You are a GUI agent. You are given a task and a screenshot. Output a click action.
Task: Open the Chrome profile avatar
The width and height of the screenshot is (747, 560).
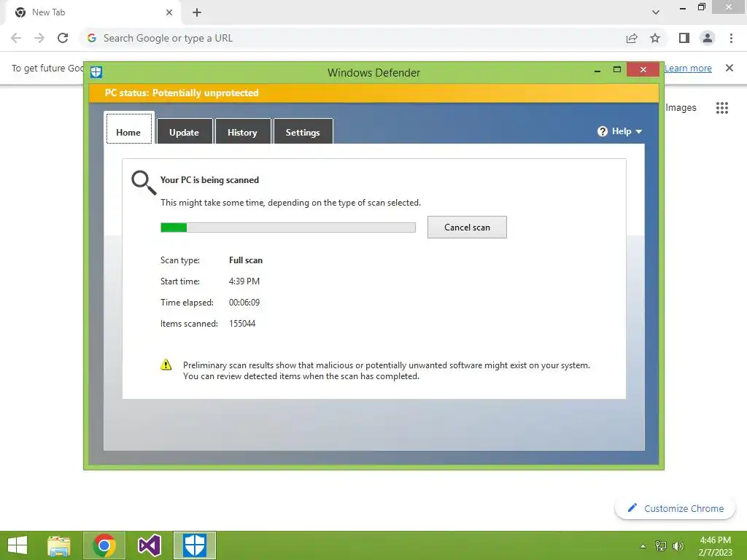(x=708, y=38)
